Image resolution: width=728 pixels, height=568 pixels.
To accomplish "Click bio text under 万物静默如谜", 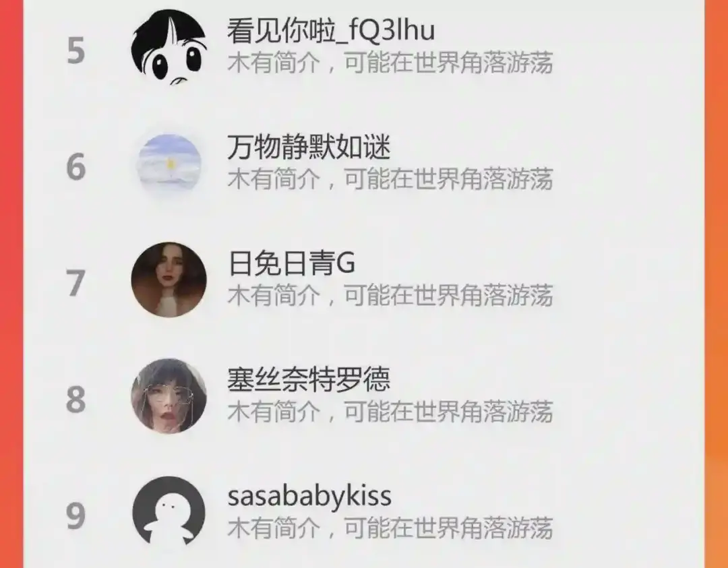I will (x=390, y=179).
